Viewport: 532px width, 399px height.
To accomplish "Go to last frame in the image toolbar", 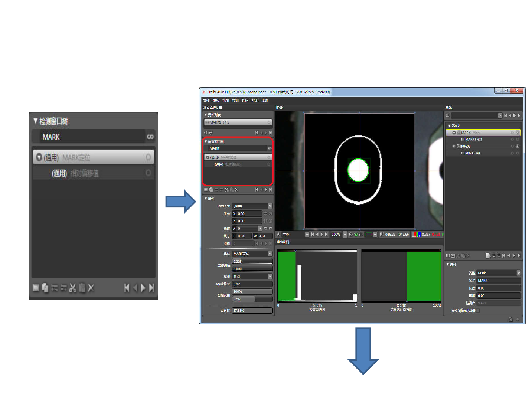I will [x=326, y=234].
